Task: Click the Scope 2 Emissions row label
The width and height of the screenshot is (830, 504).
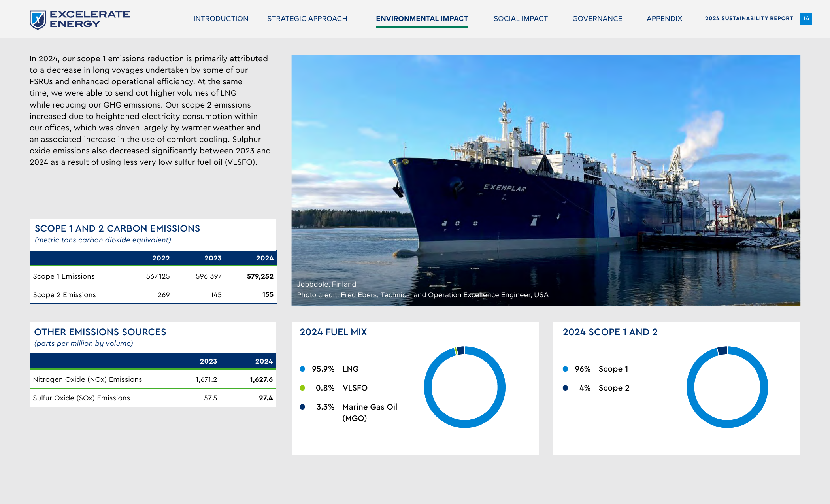Action: tap(64, 295)
